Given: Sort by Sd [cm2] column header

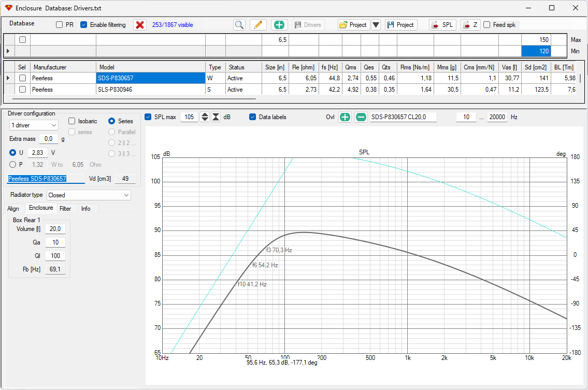Looking at the screenshot, I should 536,67.
